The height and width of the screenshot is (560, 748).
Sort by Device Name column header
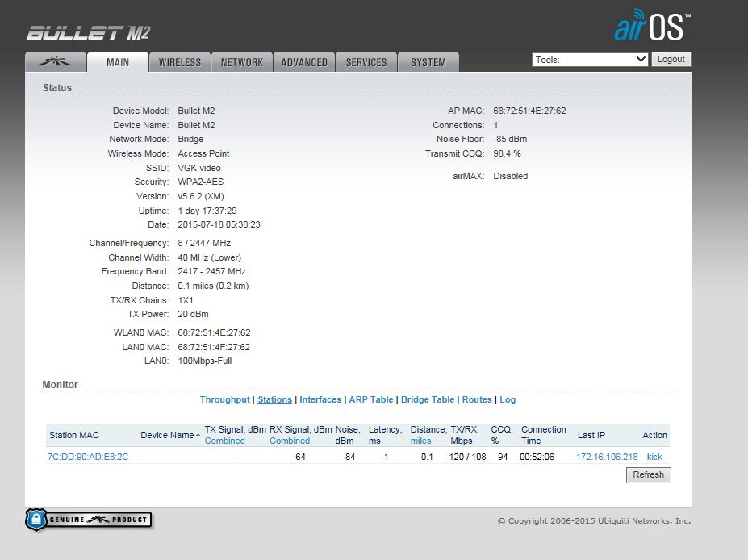(169, 435)
